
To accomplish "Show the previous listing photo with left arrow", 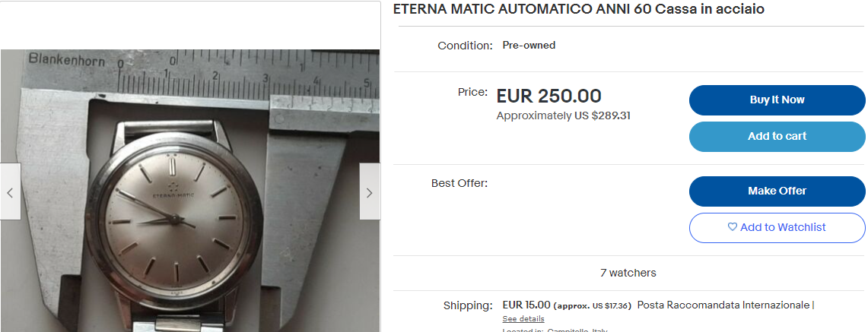I will [x=10, y=193].
